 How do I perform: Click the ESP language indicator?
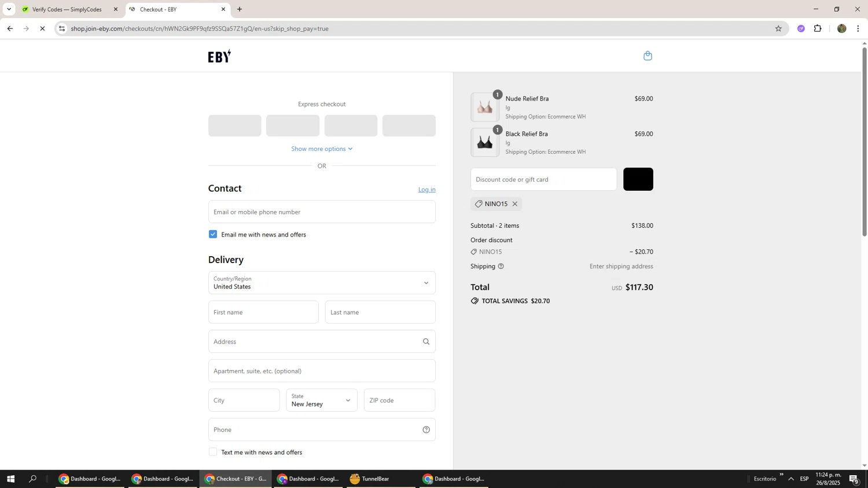pos(804,479)
